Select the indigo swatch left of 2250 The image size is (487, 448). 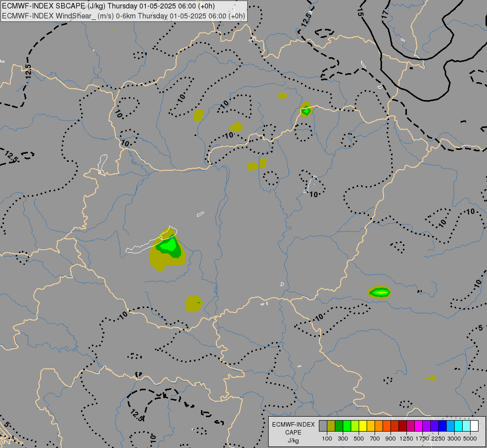pyautogui.click(x=434, y=426)
